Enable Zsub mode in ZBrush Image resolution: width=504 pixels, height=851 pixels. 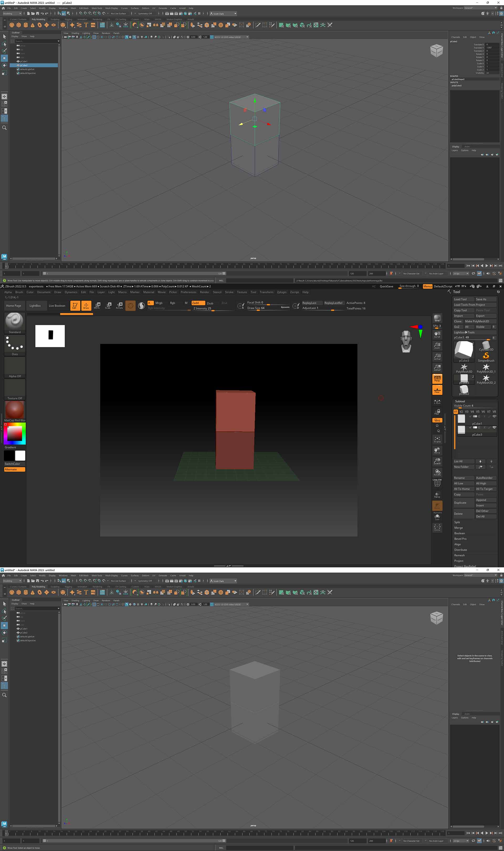point(210,303)
